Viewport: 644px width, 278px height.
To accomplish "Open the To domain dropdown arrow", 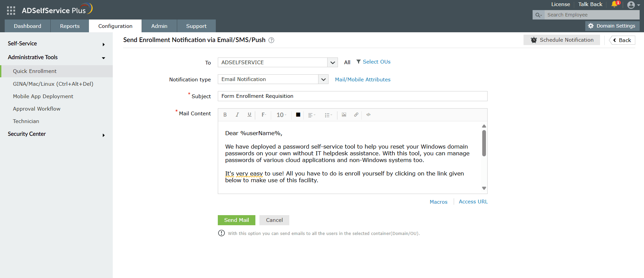I will [332, 63].
